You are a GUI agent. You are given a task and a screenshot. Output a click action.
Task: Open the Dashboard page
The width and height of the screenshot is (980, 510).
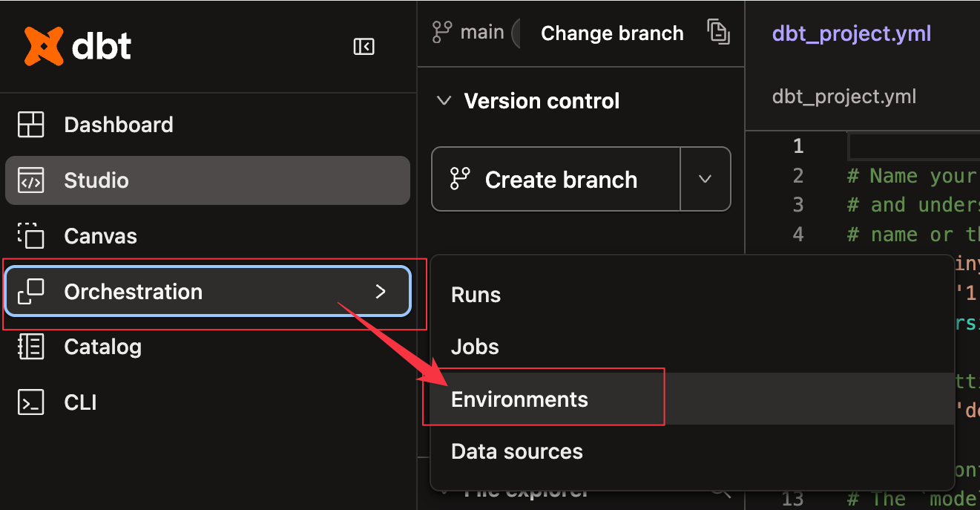208,125
